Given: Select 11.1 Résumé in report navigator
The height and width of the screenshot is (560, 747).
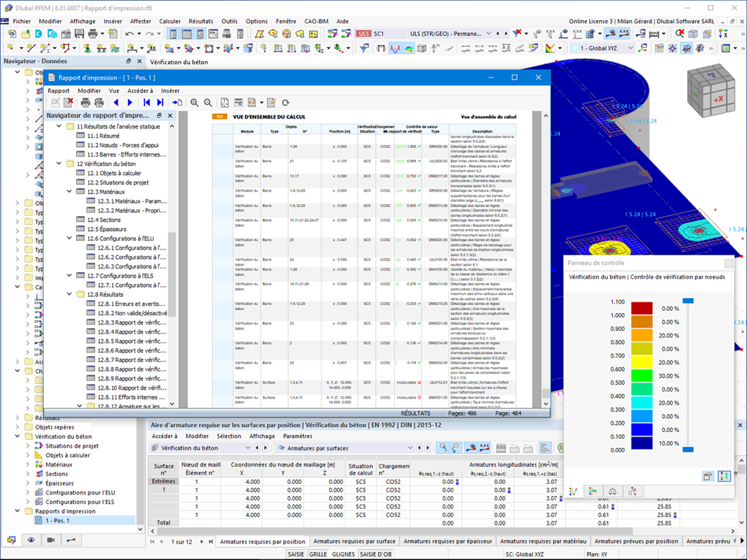Looking at the screenshot, I should pyautogui.click(x=103, y=136).
